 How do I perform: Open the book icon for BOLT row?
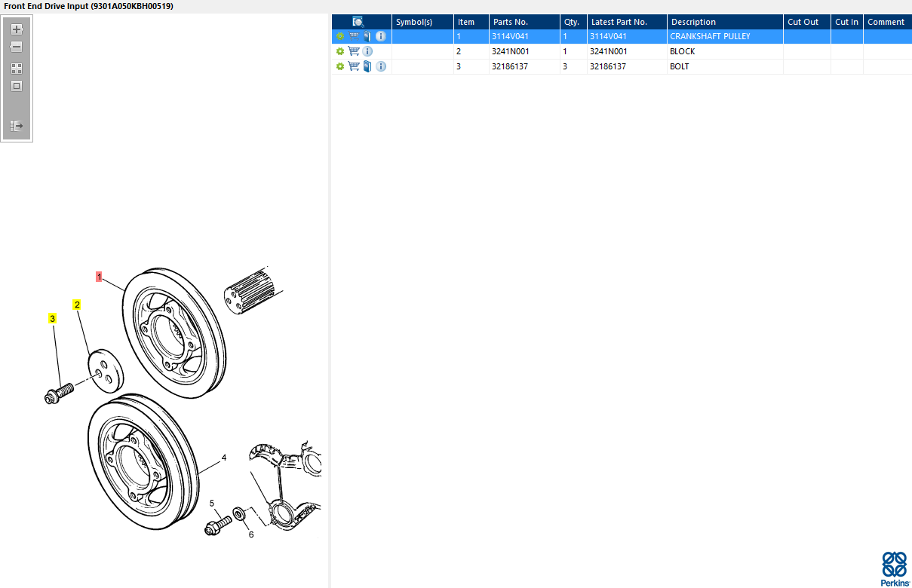click(367, 66)
